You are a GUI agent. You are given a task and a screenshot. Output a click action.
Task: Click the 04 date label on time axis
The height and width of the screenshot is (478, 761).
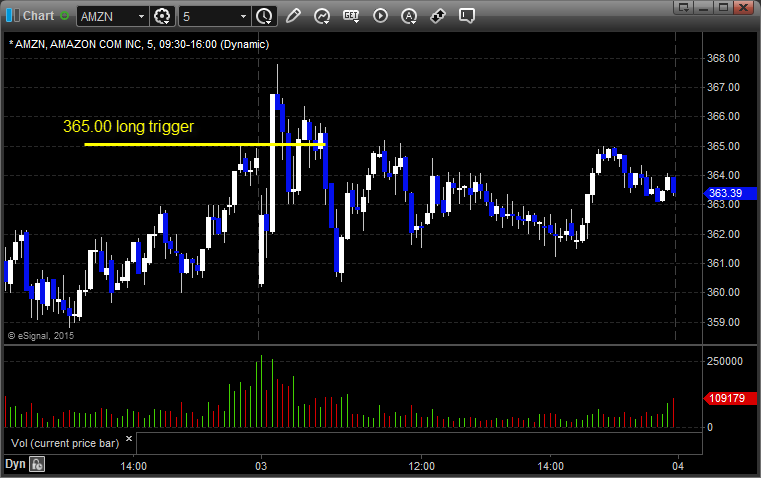(678, 466)
